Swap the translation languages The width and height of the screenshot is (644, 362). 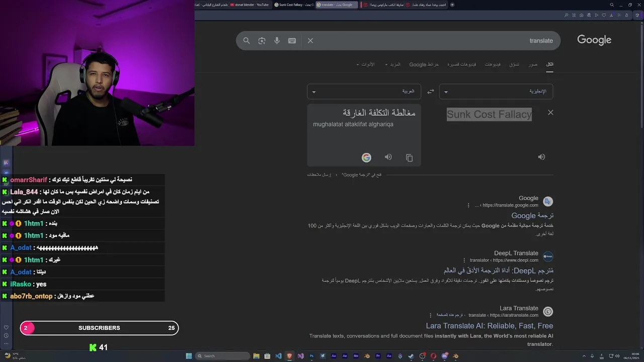pyautogui.click(x=431, y=92)
